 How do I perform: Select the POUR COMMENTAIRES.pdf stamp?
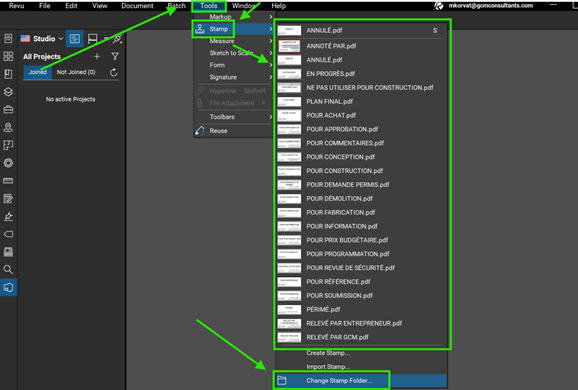click(360, 143)
